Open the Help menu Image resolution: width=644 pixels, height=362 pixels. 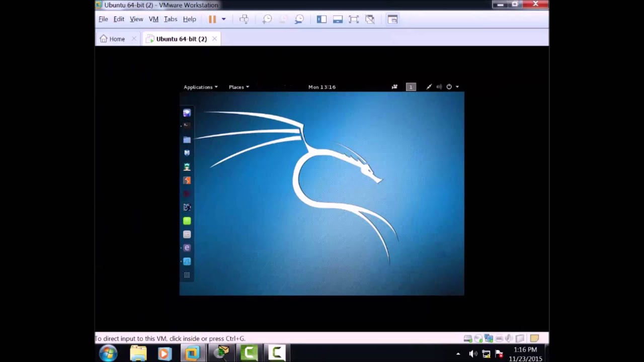click(189, 19)
